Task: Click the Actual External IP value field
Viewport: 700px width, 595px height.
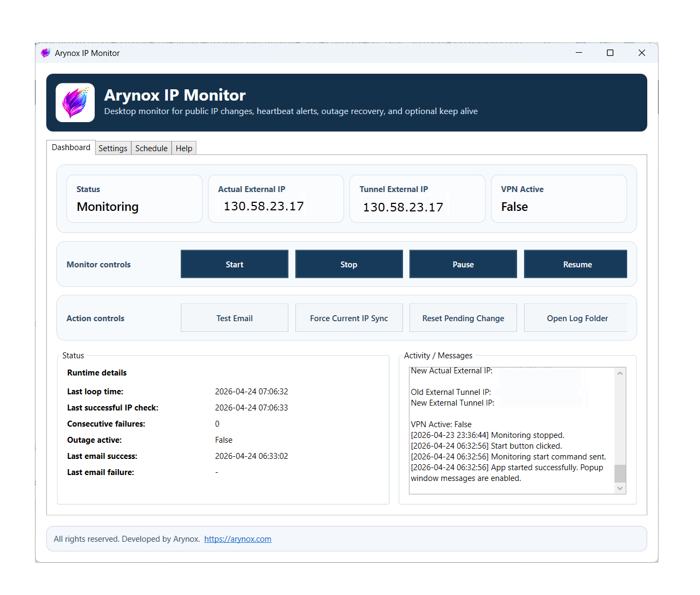Action: 264,207
